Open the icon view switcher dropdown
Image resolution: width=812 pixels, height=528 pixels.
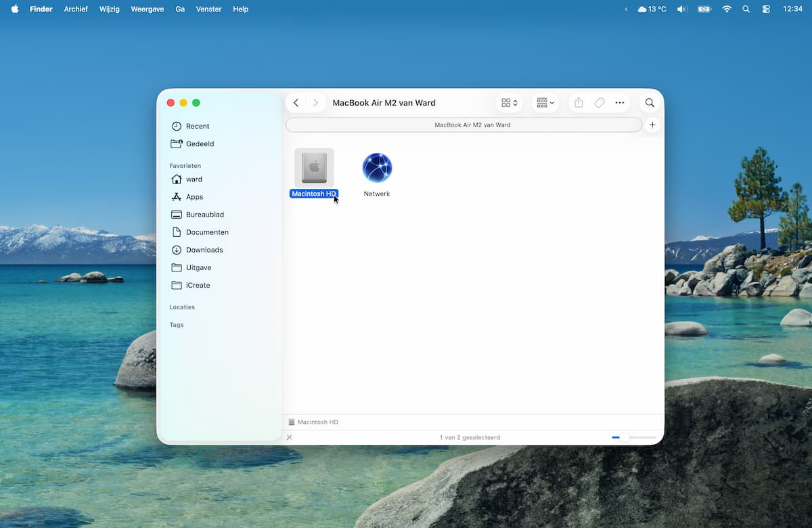510,103
